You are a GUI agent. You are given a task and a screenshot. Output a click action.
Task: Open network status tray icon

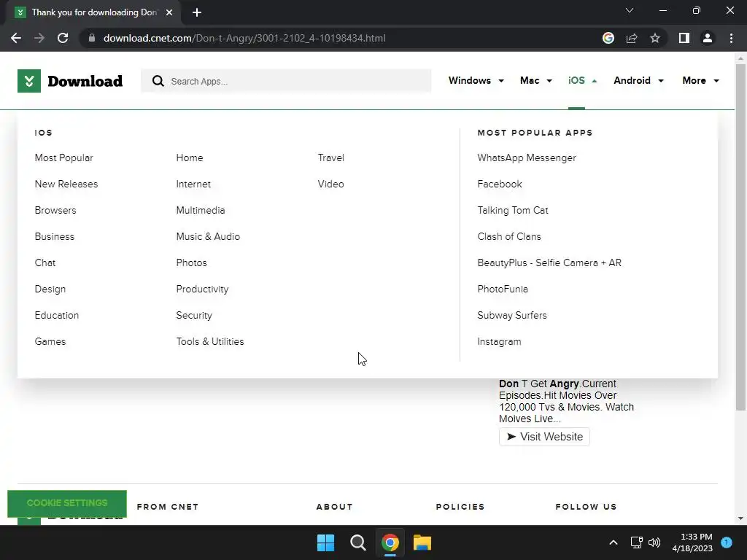pos(636,542)
